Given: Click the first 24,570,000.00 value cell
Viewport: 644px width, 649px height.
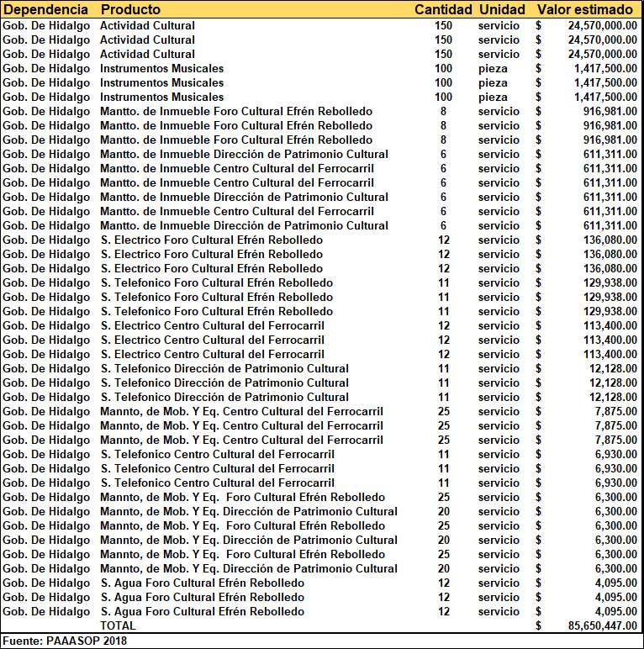Looking at the screenshot, I should [x=602, y=26].
